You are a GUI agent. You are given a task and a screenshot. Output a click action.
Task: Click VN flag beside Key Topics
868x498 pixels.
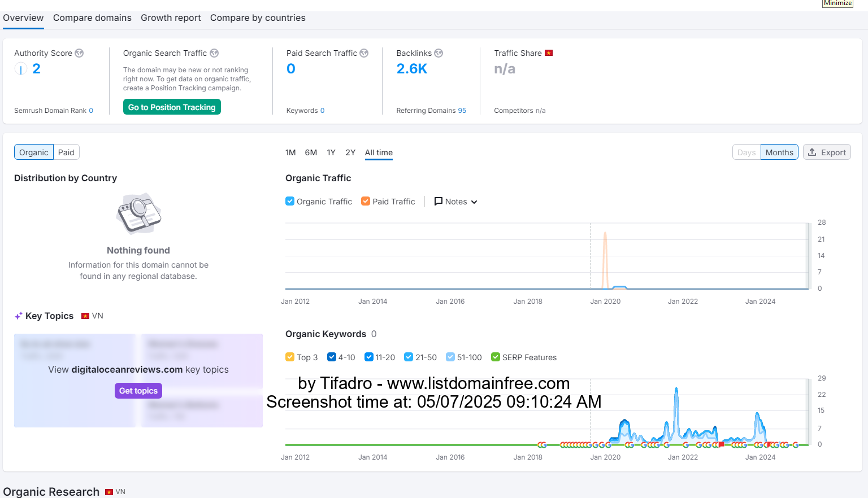(x=85, y=316)
